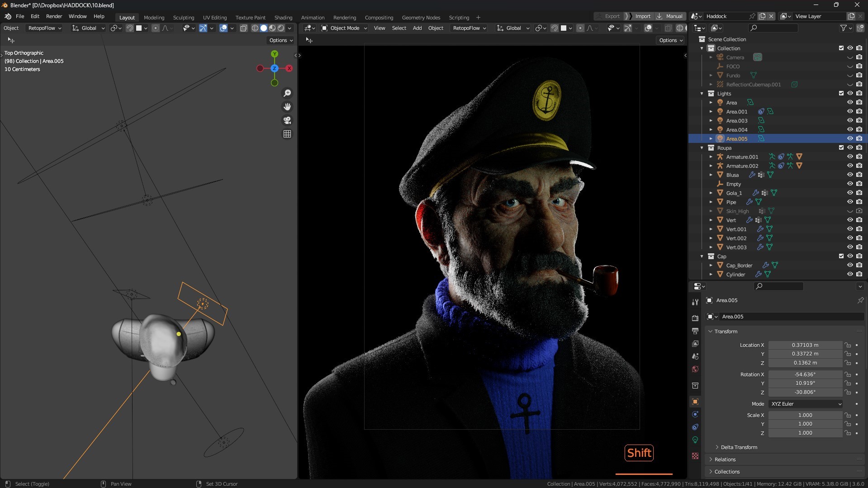Screen dimensions: 868x488
Task: Open the Scene properties tab
Action: click(695, 356)
